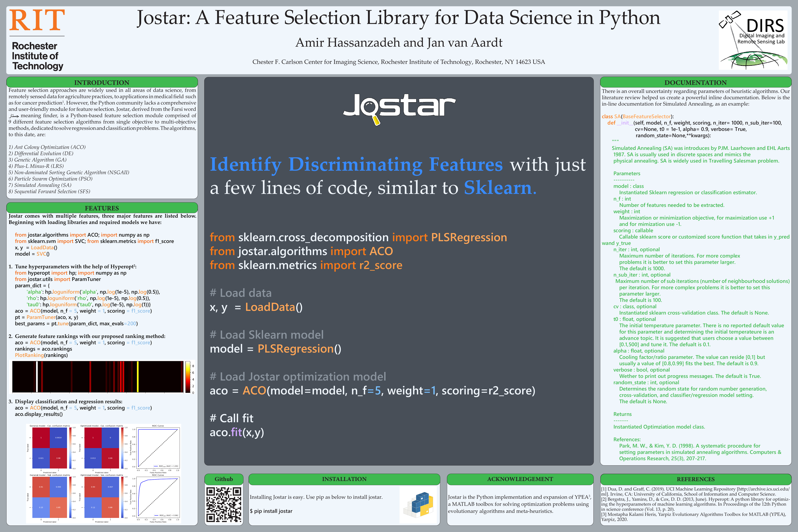This screenshot has height=532, width=798.
Task: Click the Jostar magnifier logo
Action: (x=399, y=109)
